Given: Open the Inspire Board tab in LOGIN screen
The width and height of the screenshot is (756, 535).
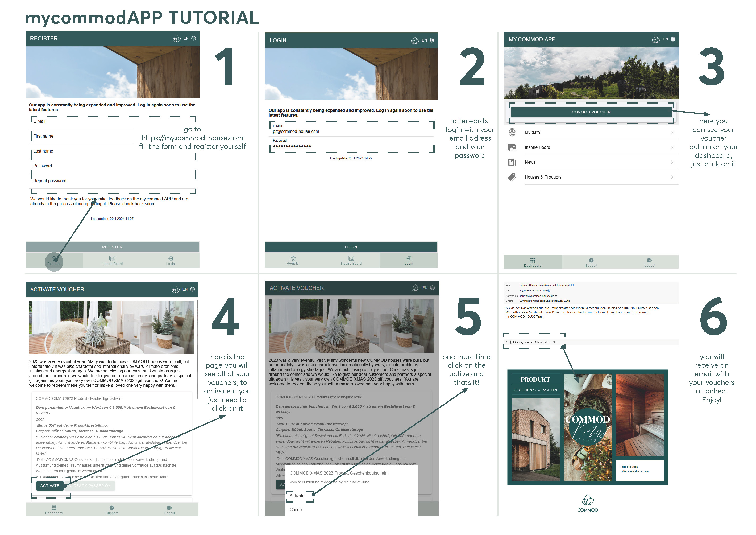Looking at the screenshot, I should click(351, 261).
